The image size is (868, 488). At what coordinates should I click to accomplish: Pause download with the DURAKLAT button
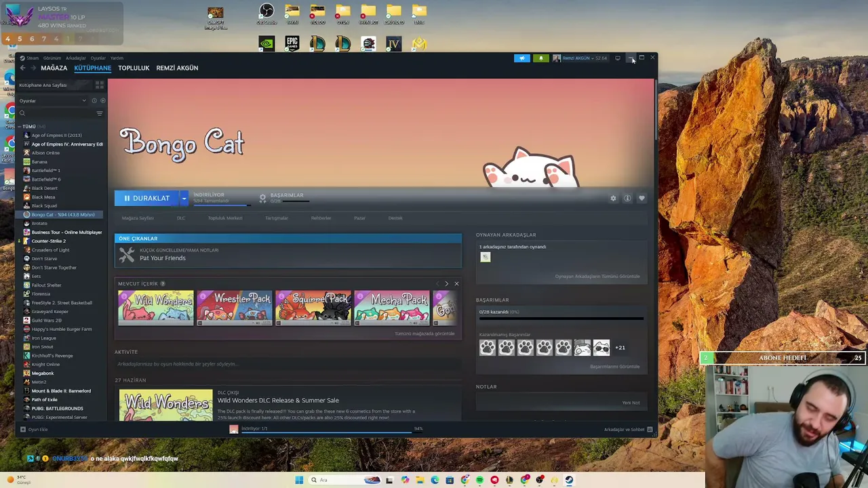click(146, 198)
